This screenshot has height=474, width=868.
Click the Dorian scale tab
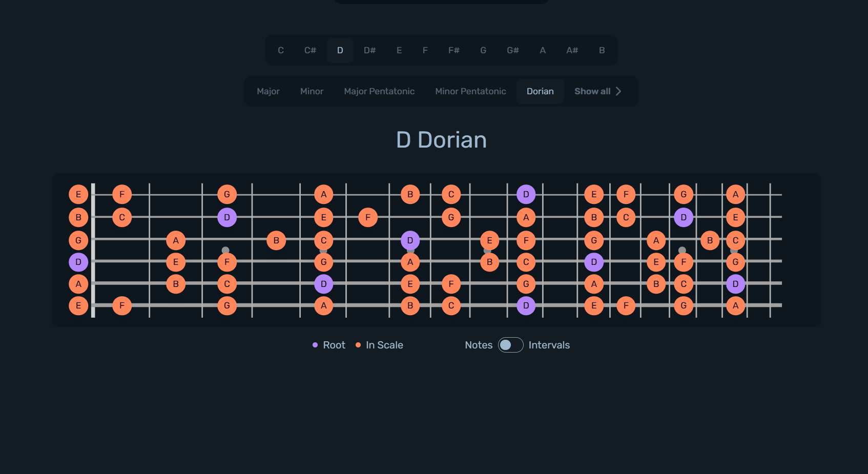[540, 91]
